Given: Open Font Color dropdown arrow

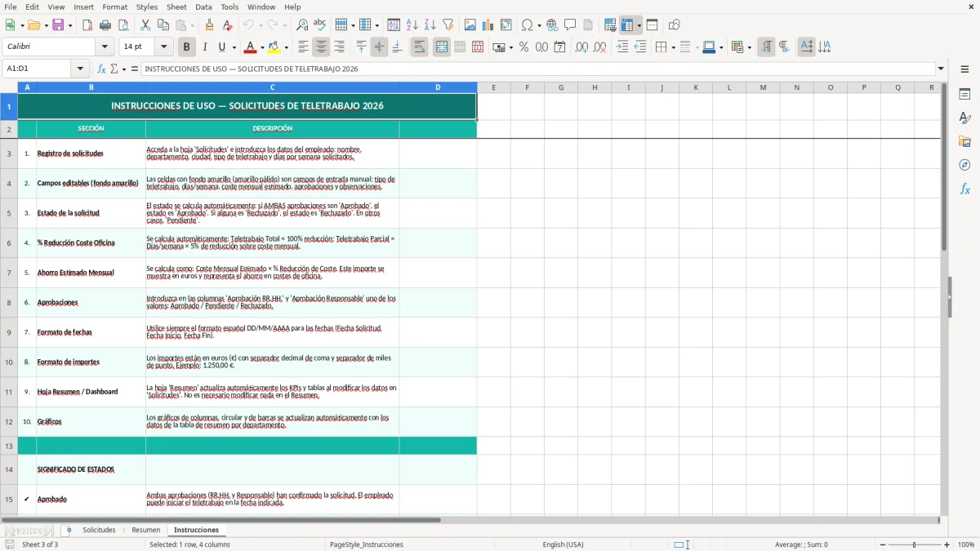Looking at the screenshot, I should [262, 47].
